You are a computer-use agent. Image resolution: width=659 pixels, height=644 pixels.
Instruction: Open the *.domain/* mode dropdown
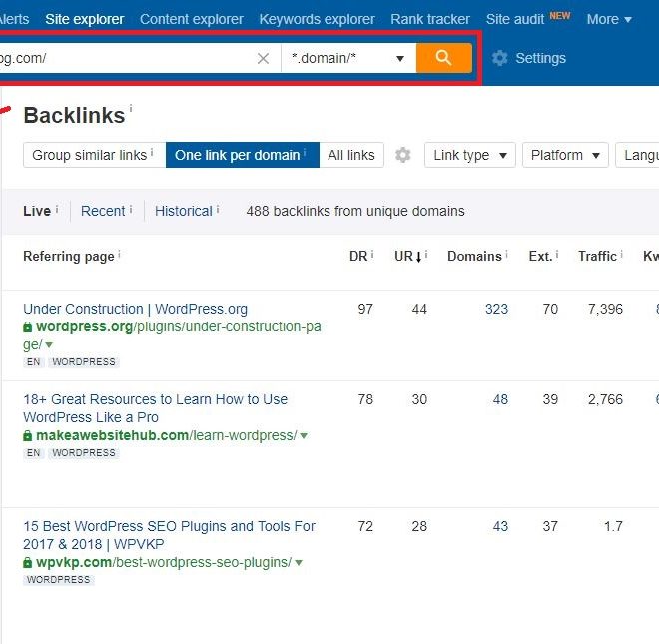[x=348, y=58]
